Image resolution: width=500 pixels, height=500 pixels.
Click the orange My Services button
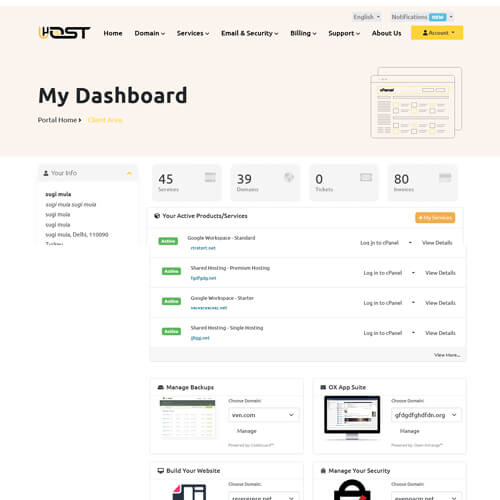(x=435, y=218)
